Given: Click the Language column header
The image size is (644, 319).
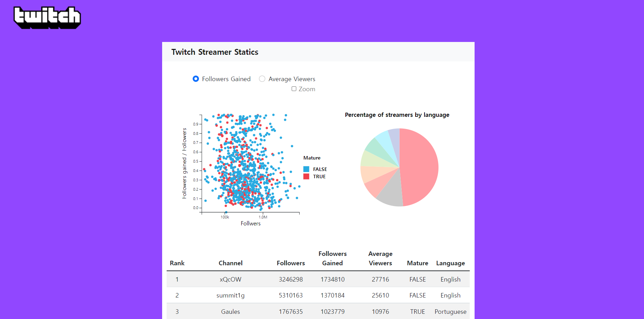Looking at the screenshot, I should tap(450, 263).
